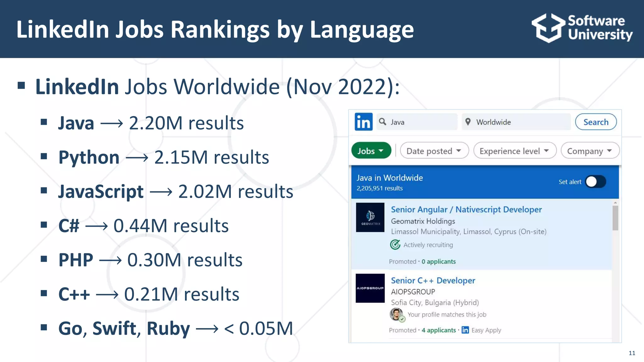Screen dimensions: 644x362
Task: Click 'AIOPSGROUP' company name text
Action: click(413, 292)
